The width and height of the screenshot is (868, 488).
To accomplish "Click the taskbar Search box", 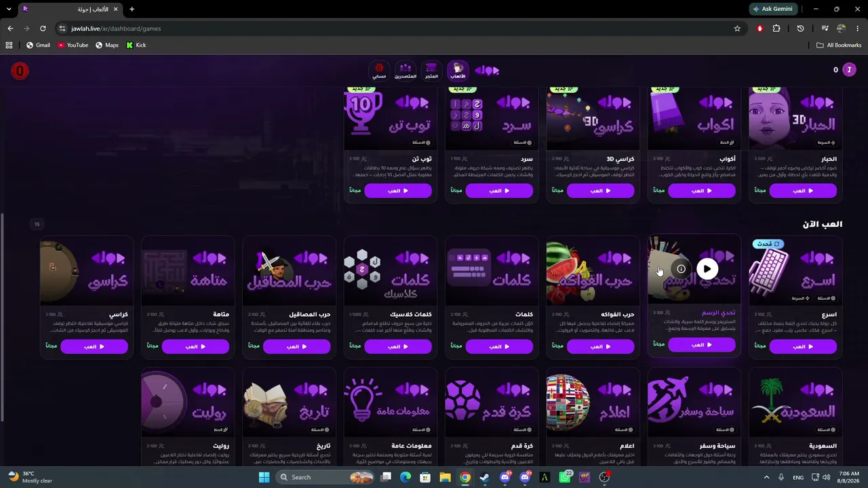I will click(326, 477).
